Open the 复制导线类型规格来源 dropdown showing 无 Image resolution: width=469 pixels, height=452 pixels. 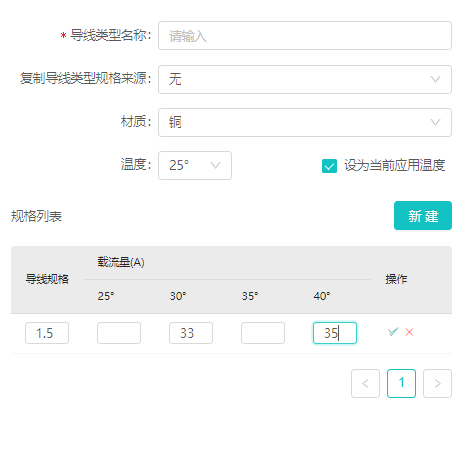305,79
